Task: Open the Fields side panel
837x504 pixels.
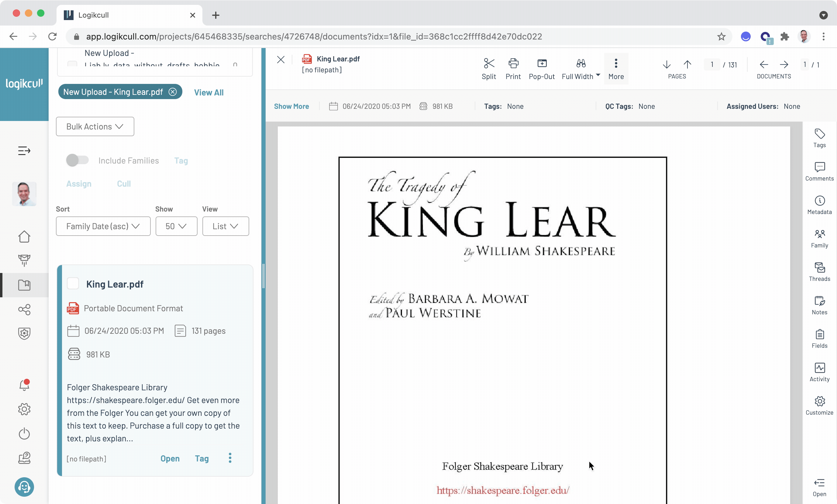Action: 819,339
